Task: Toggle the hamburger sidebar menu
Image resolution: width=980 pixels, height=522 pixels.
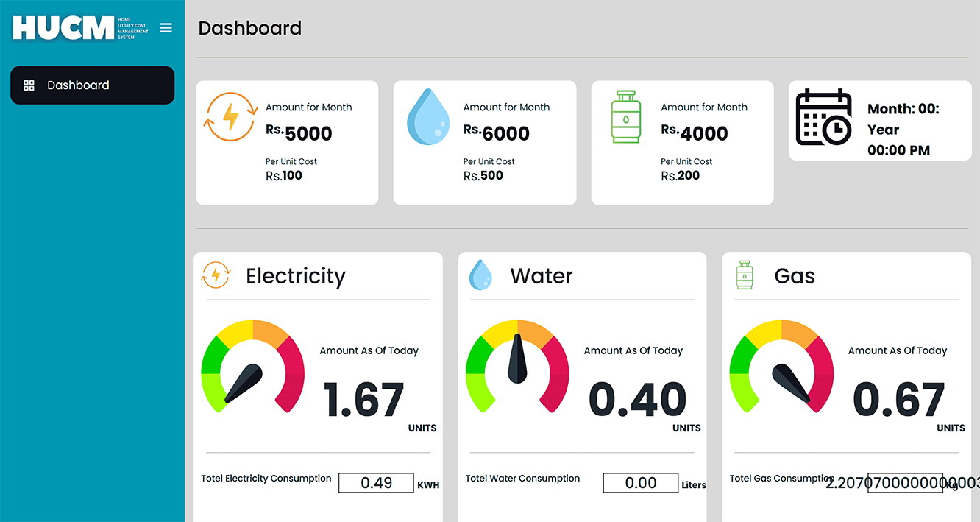Action: [x=166, y=27]
